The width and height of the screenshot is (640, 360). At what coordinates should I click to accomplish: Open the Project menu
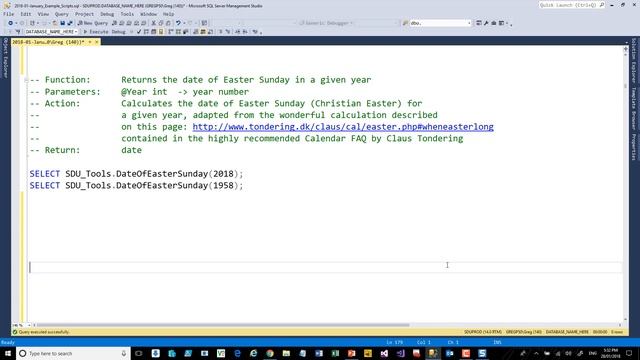click(x=84, y=14)
